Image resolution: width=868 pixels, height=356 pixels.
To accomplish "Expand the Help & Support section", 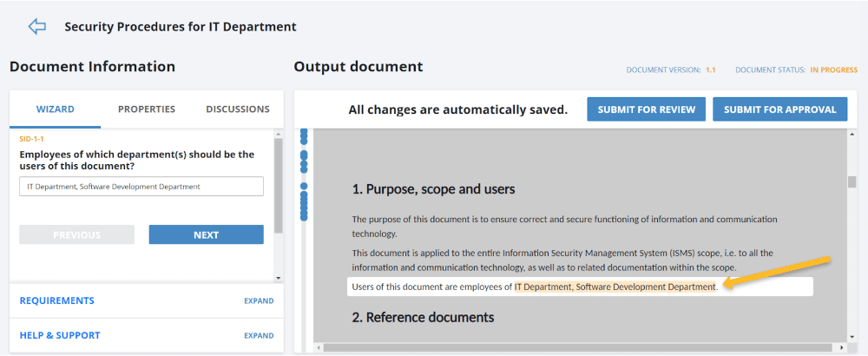I will point(259,335).
